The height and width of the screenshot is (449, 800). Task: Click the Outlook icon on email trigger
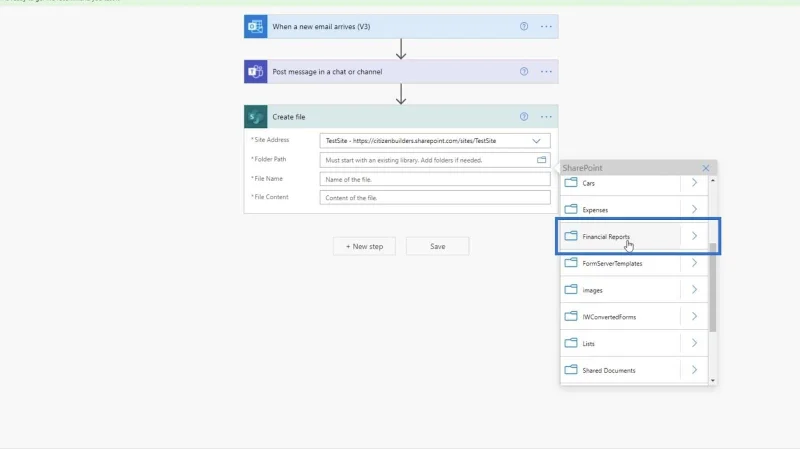[255, 27]
